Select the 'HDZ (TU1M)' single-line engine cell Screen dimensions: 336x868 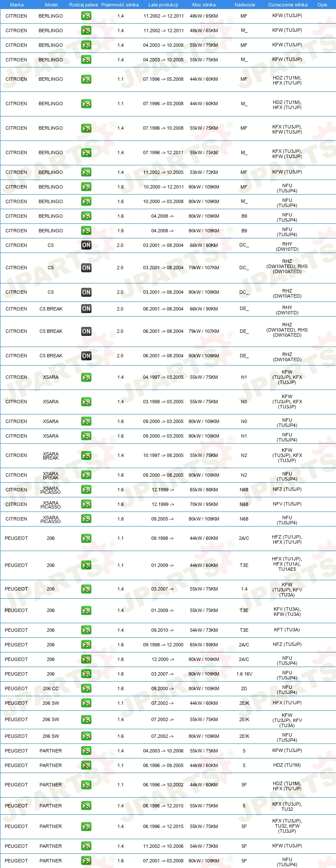coord(287,765)
